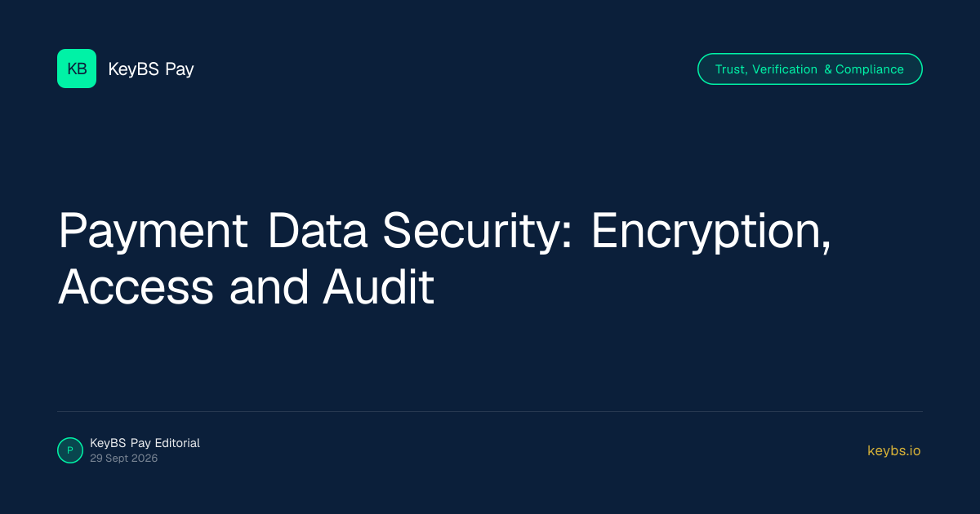
Task: Click the ampersand in the tag pill
Action: [x=827, y=69]
